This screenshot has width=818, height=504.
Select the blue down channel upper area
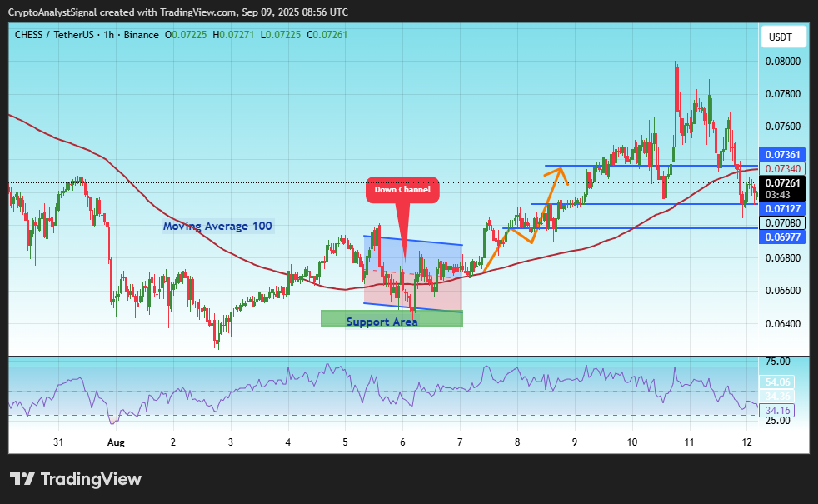coord(413,256)
